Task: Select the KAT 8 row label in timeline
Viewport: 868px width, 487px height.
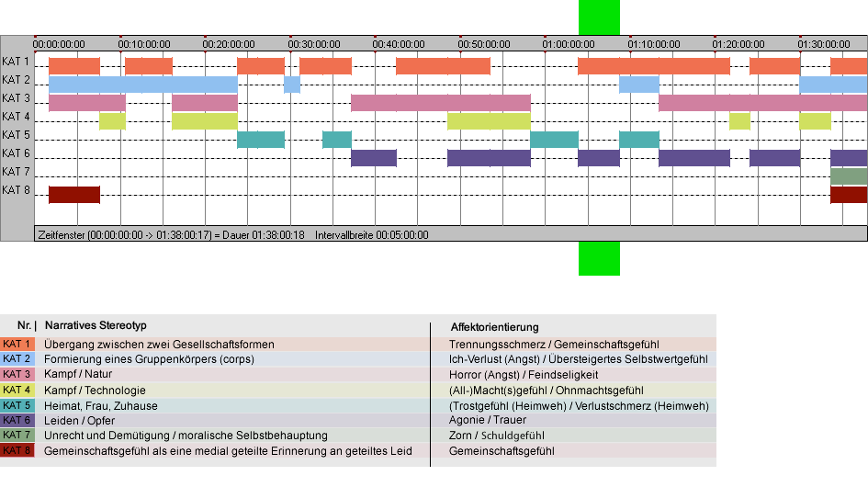Action: click(x=16, y=190)
